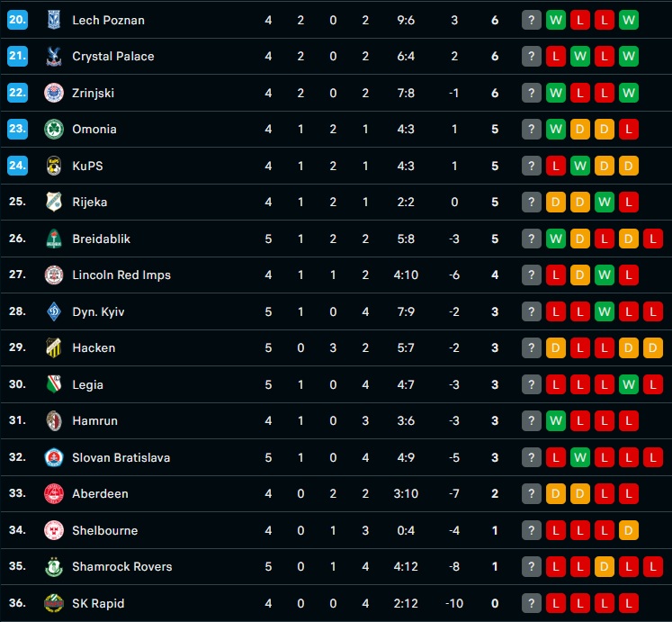Click the rank 24 position badge
The width and height of the screenshot is (672, 622).
pos(18,166)
